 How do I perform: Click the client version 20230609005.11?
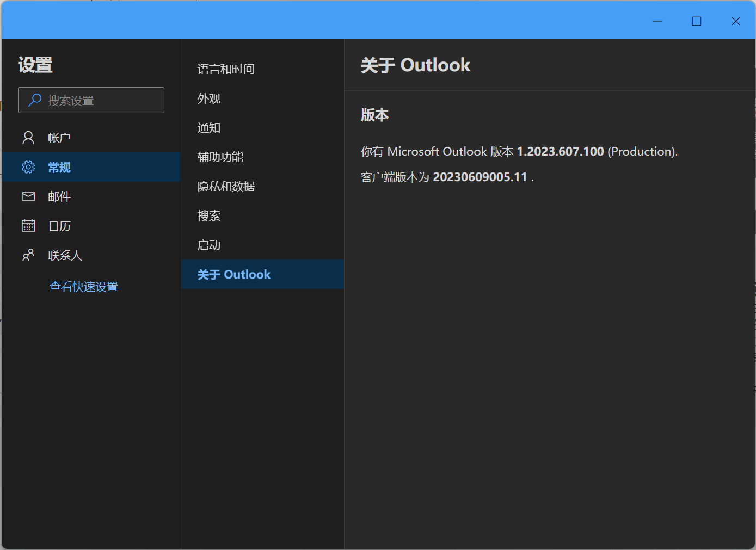tap(480, 177)
